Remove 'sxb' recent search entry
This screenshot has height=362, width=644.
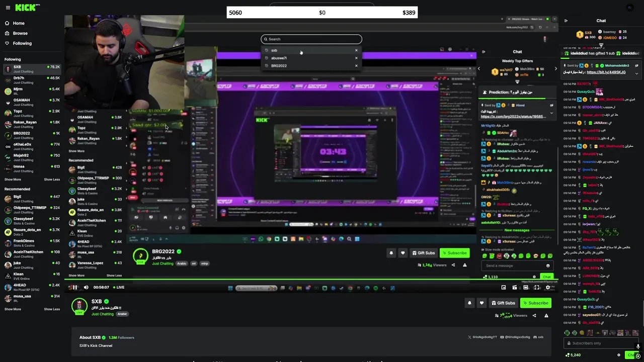[x=356, y=50]
